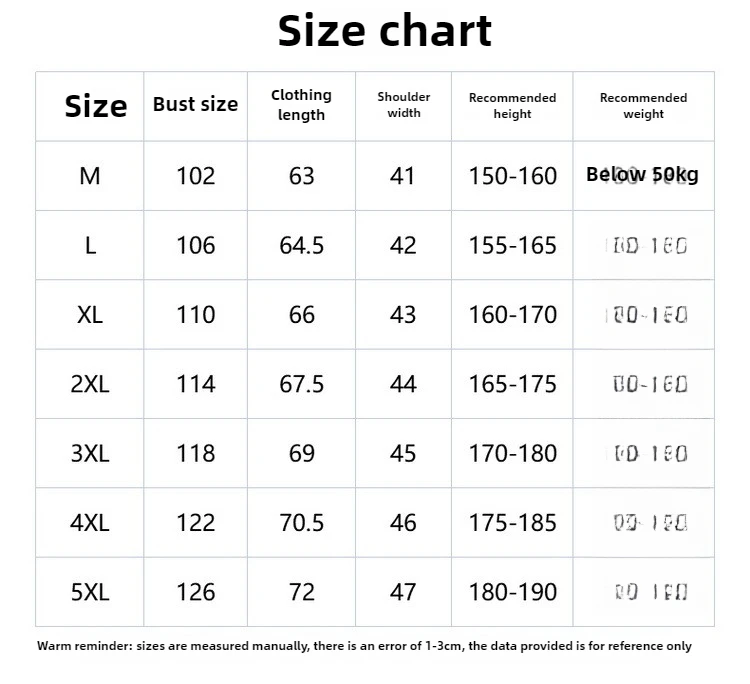Click the shoulder width value 47

(x=403, y=592)
